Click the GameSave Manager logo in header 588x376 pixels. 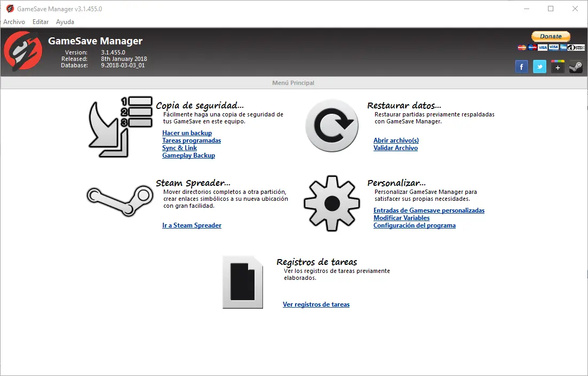[x=23, y=51]
